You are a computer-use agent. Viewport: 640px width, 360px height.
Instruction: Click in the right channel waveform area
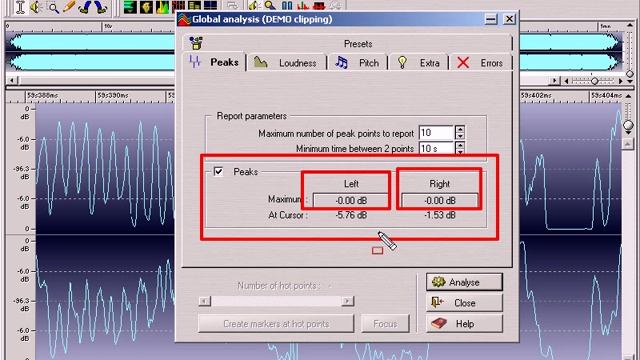click(105, 298)
